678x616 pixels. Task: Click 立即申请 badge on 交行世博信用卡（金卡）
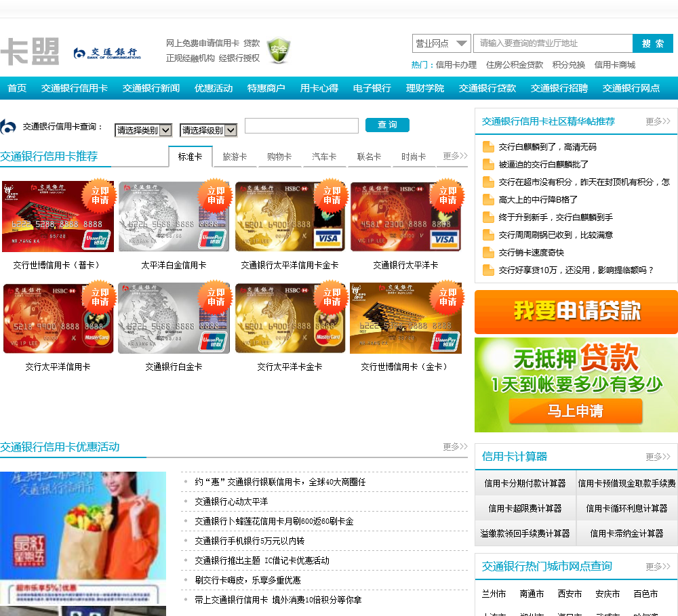[x=447, y=297]
